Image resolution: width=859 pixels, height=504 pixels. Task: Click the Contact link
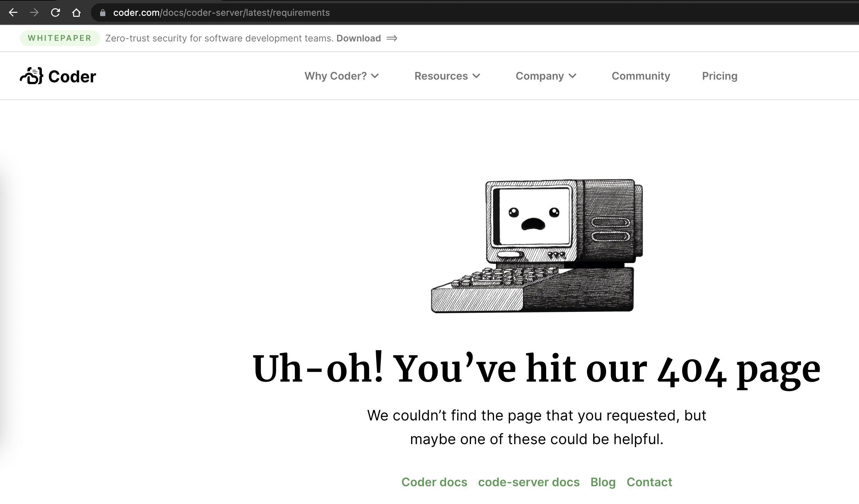649,482
